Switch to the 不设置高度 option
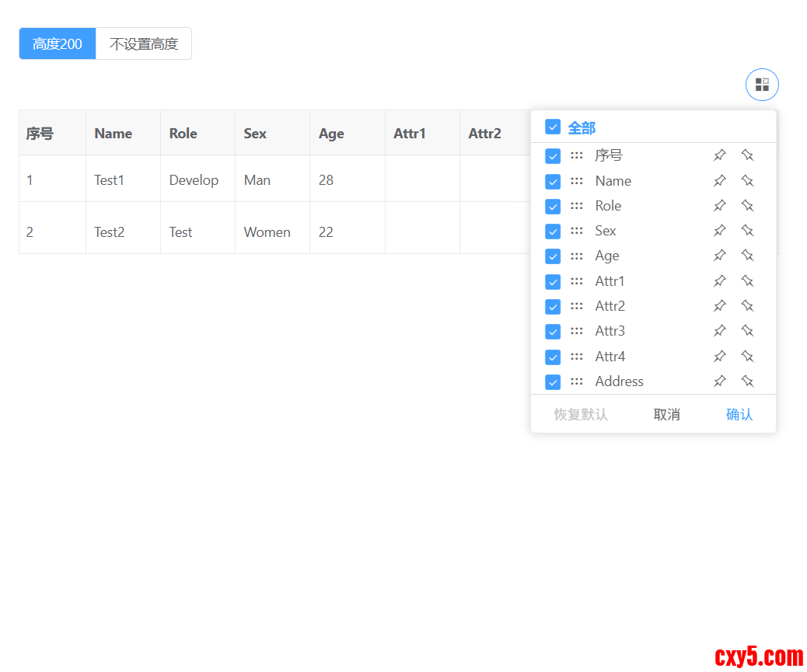Viewport: 807px width, 672px height. point(144,44)
